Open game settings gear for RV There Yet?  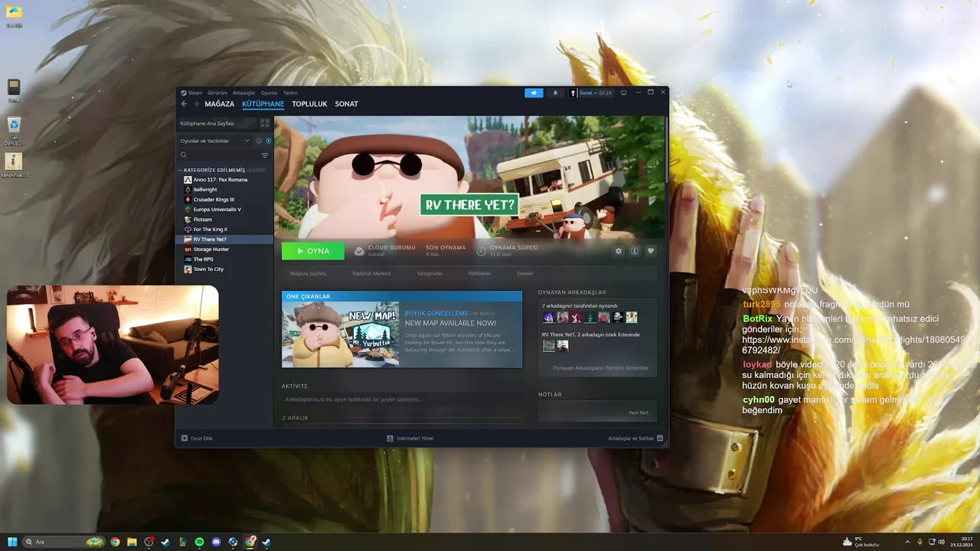(619, 251)
